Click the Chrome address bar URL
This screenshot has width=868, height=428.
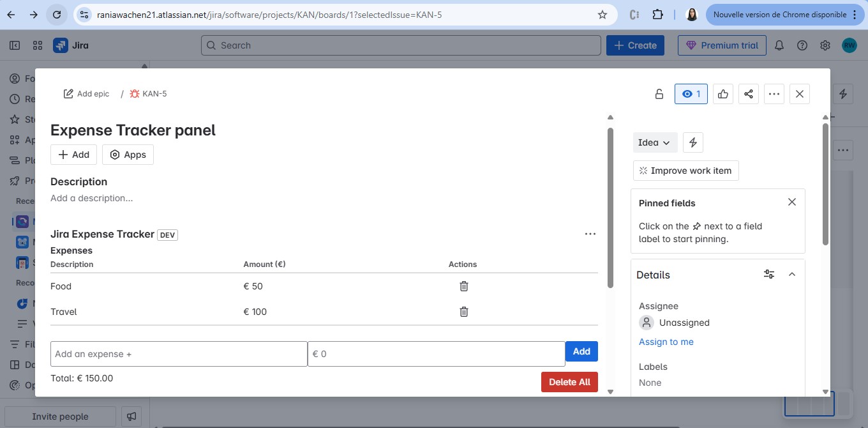[269, 14]
